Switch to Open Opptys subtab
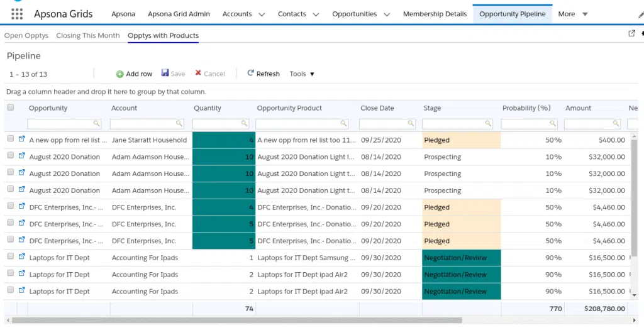644x330 pixels. pos(26,36)
